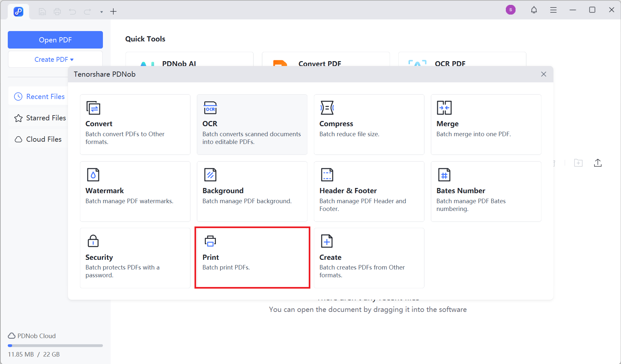Select the OCR batch tool icon
This screenshot has height=364, width=621.
210,108
